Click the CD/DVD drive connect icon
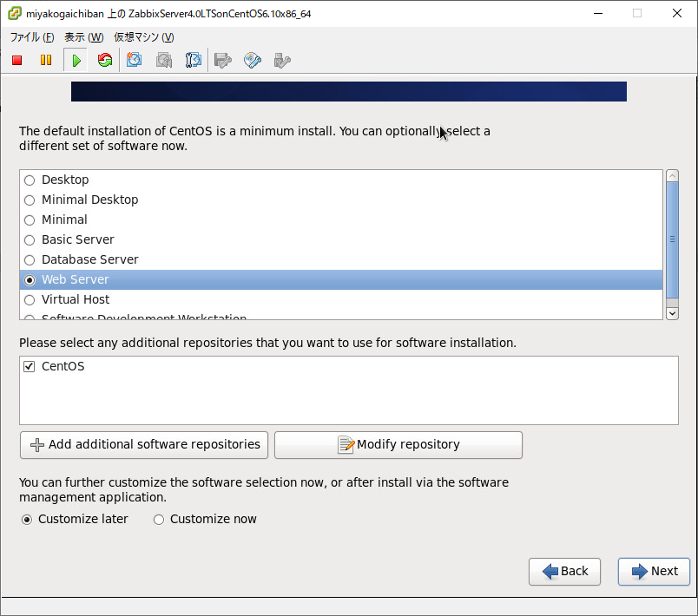Screen dimensions: 698x616 (x=253, y=60)
